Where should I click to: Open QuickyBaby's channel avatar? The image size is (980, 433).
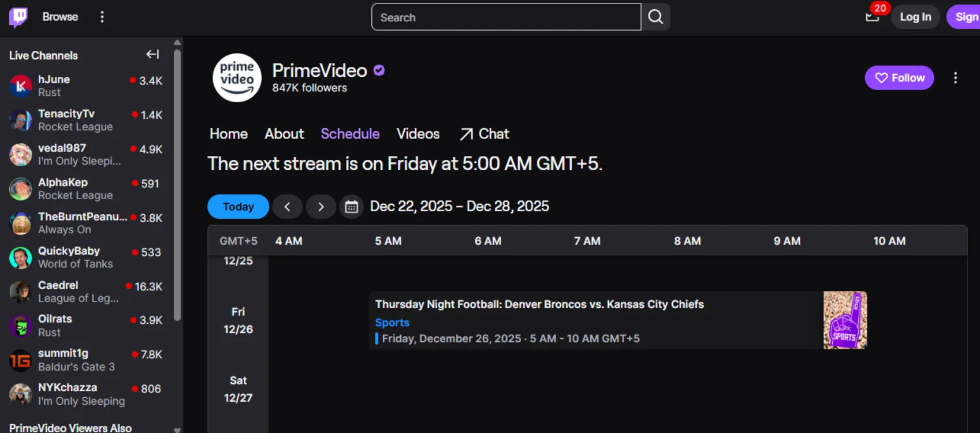tap(20, 257)
